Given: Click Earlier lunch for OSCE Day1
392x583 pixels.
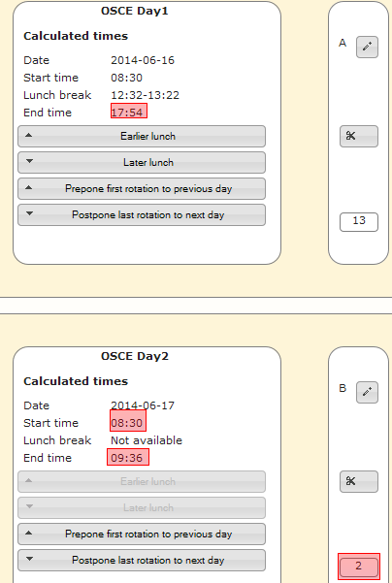Looking at the screenshot, I should (142, 137).
